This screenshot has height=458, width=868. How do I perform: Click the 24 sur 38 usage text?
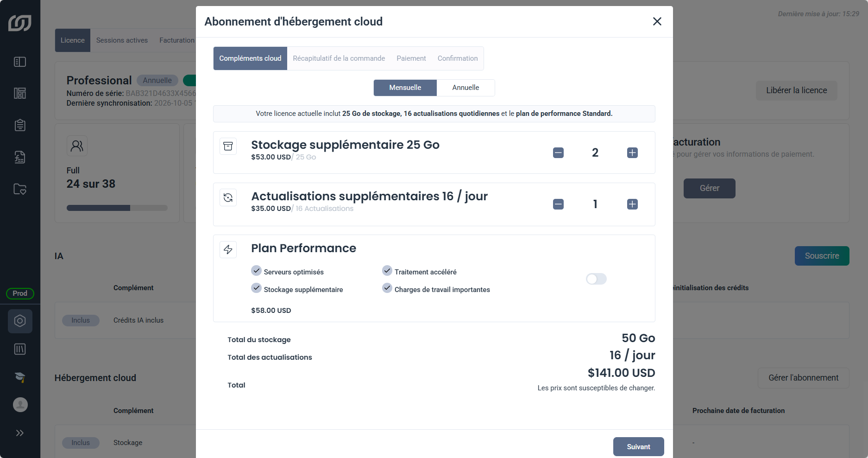tap(91, 184)
